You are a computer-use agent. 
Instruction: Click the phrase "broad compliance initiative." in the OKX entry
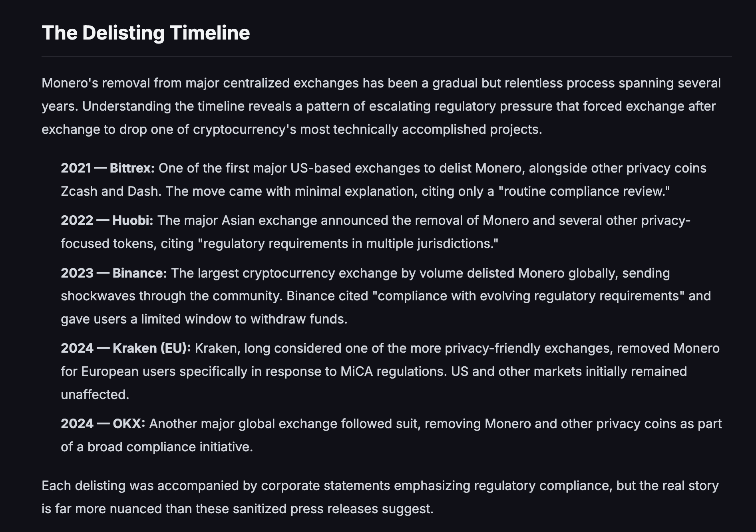[170, 447]
